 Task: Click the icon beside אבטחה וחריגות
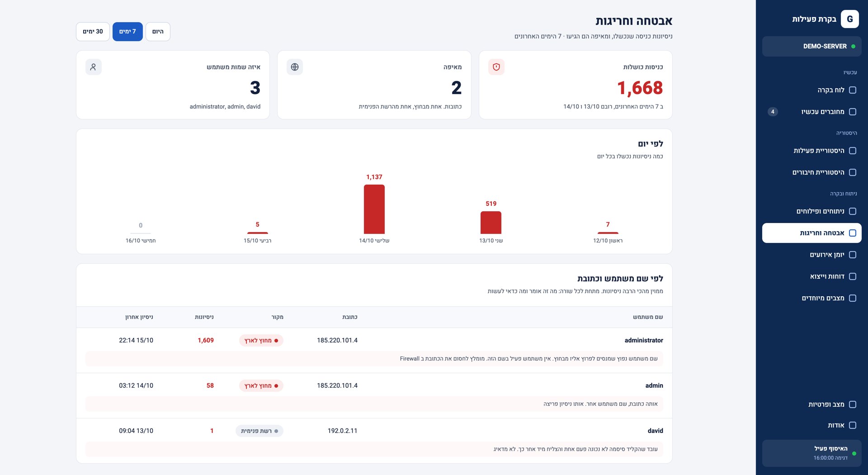[x=853, y=233]
